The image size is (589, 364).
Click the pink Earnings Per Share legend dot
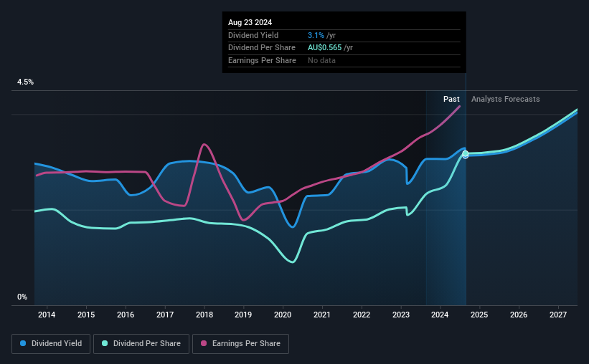(204, 343)
